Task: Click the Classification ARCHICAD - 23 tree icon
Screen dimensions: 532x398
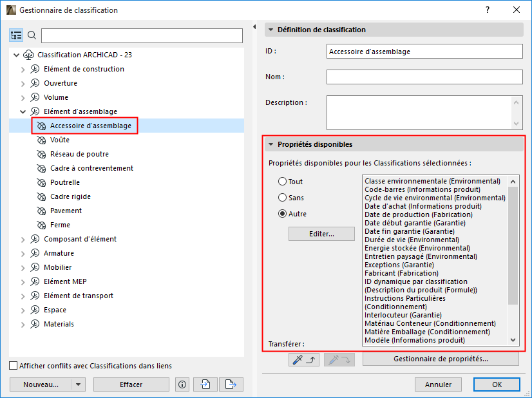Action: pyautogui.click(x=28, y=55)
